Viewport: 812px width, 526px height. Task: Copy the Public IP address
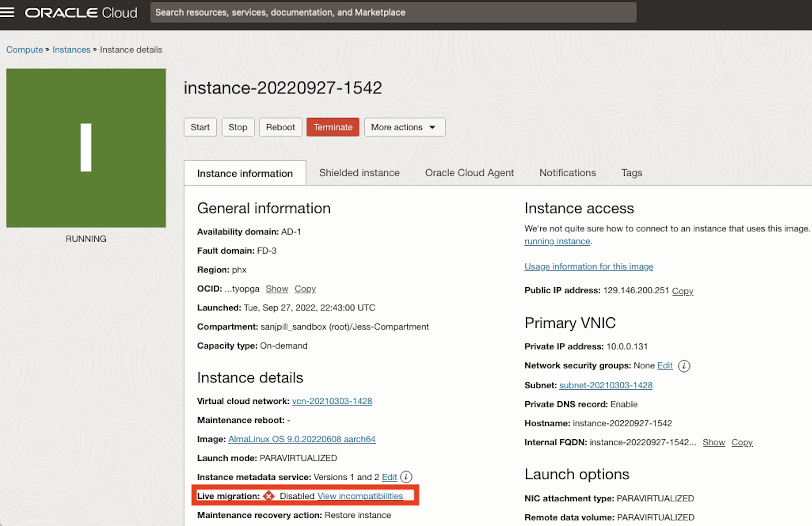click(x=682, y=291)
